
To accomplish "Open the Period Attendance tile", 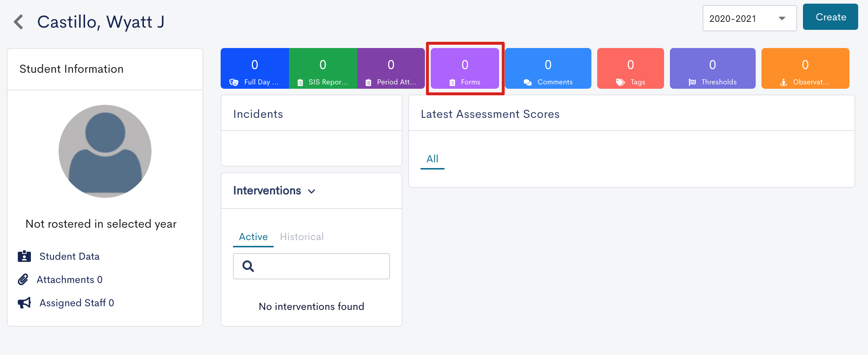I will click(391, 68).
